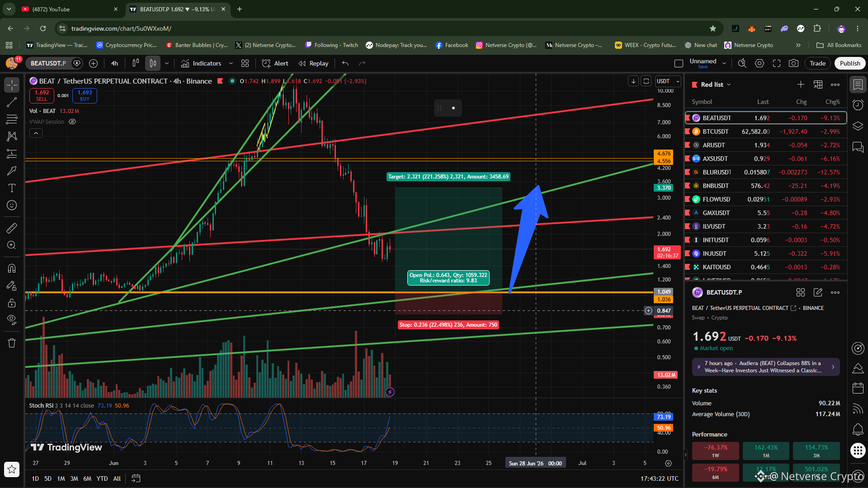This screenshot has height=488, width=868.
Task: Toggle the watchlist panel icon
Action: [858, 84]
